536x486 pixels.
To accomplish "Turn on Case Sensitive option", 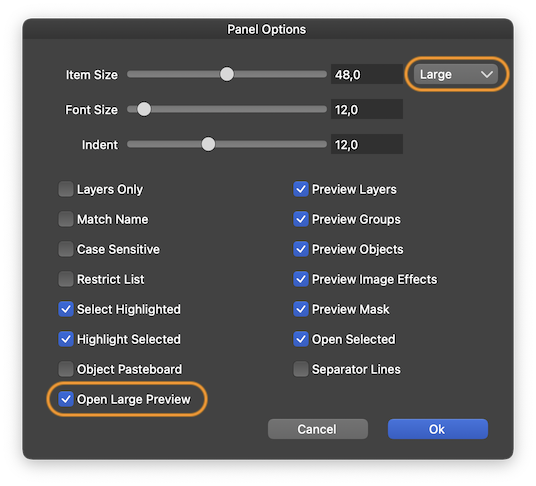I will point(66,249).
